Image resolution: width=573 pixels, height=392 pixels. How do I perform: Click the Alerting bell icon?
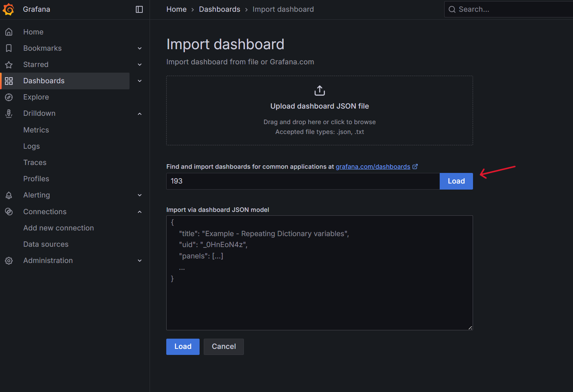[x=9, y=195]
